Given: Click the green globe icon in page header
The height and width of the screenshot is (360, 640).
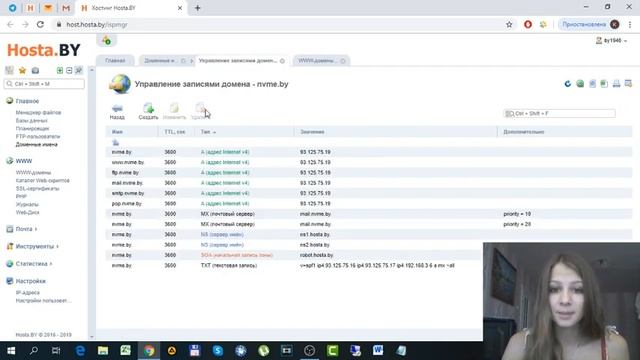Looking at the screenshot, I should 580,84.
